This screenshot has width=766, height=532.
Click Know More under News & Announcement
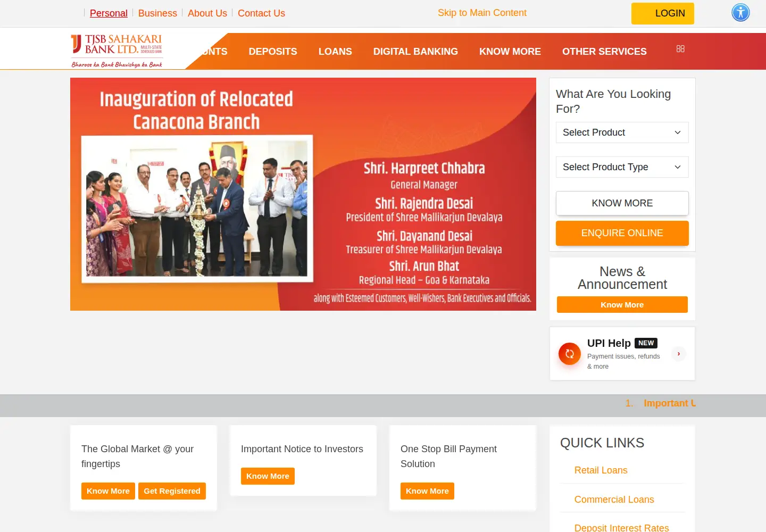(x=622, y=305)
